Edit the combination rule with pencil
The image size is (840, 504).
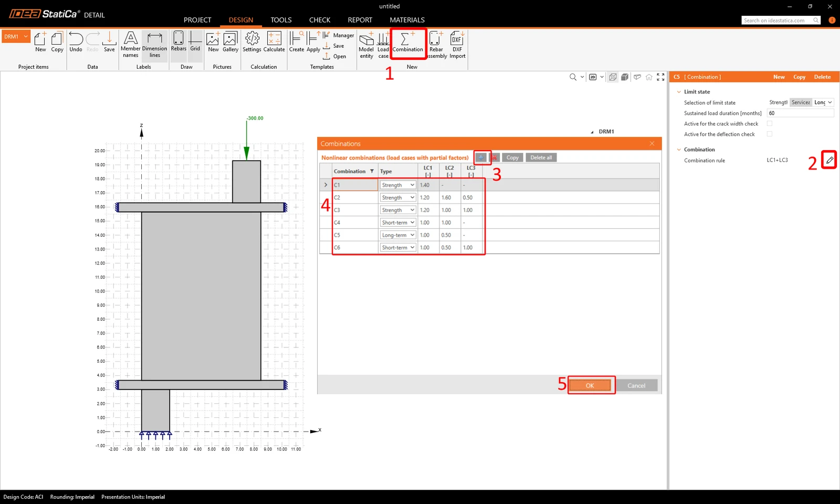tap(829, 160)
